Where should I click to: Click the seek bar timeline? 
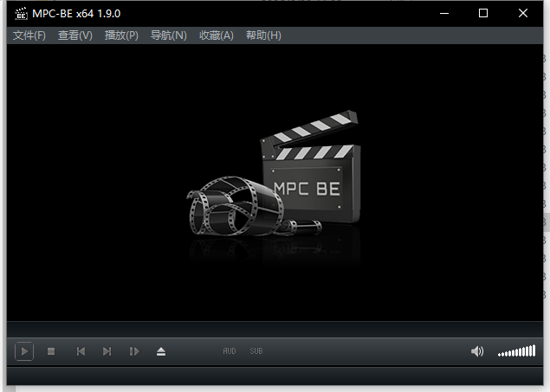coord(275,330)
